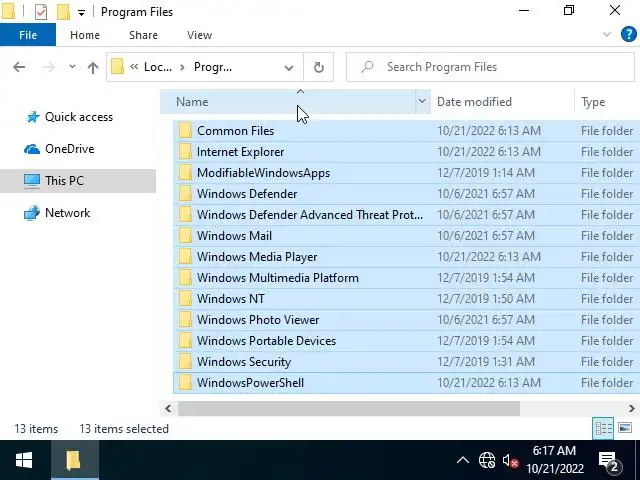Image resolution: width=640 pixels, height=480 pixels.
Task: Click the ModifiableWindowsApps folder icon
Action: pyautogui.click(x=185, y=173)
